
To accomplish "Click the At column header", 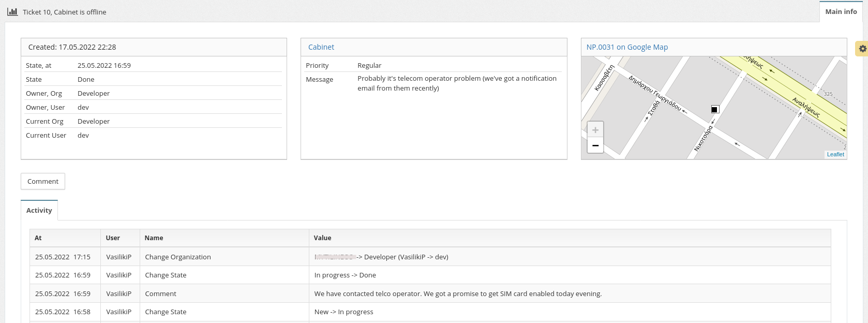I will (x=38, y=238).
